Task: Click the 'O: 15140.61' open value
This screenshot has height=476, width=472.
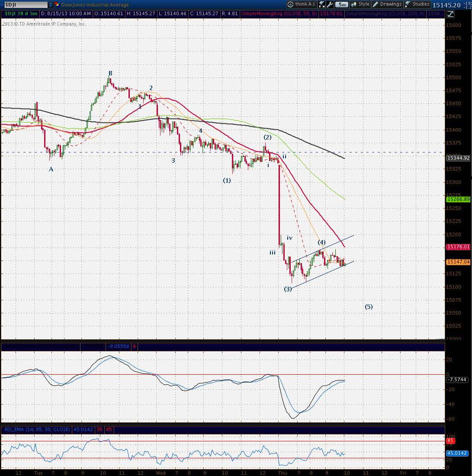Action: [x=109, y=14]
